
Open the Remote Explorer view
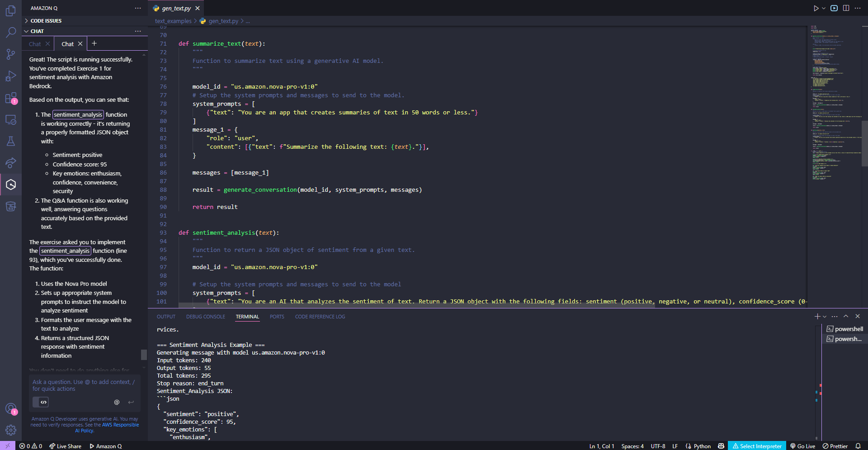pyautogui.click(x=11, y=120)
